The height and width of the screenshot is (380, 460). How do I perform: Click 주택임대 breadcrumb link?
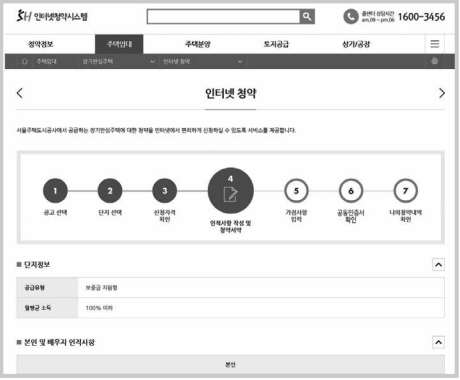[46, 61]
